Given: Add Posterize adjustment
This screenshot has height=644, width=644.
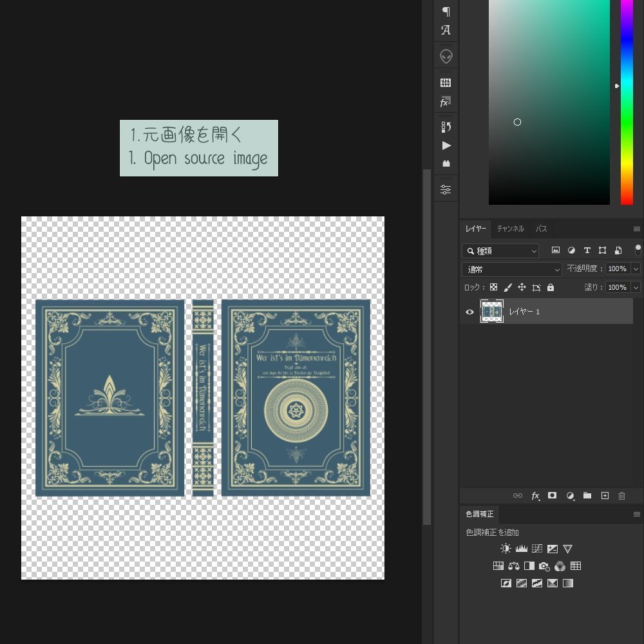Looking at the screenshot, I should click(522, 583).
